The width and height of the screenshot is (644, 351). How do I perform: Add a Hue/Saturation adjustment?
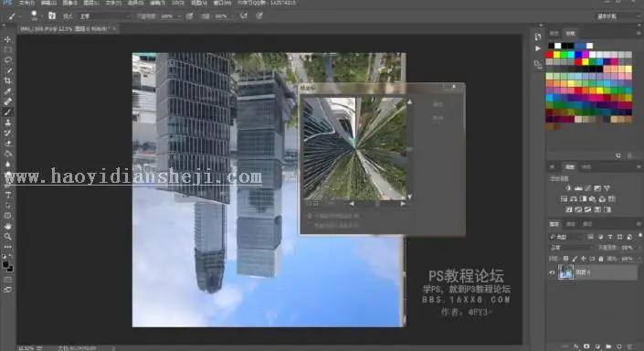[x=564, y=199]
